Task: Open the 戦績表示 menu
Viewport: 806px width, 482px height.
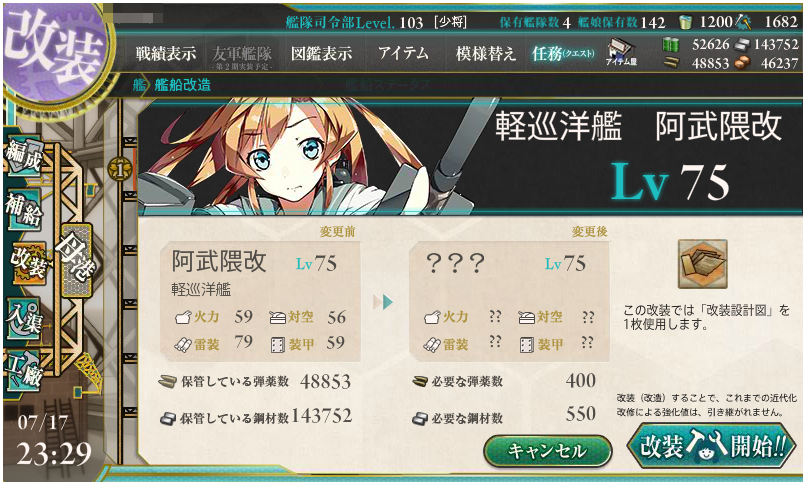Action: (166, 53)
